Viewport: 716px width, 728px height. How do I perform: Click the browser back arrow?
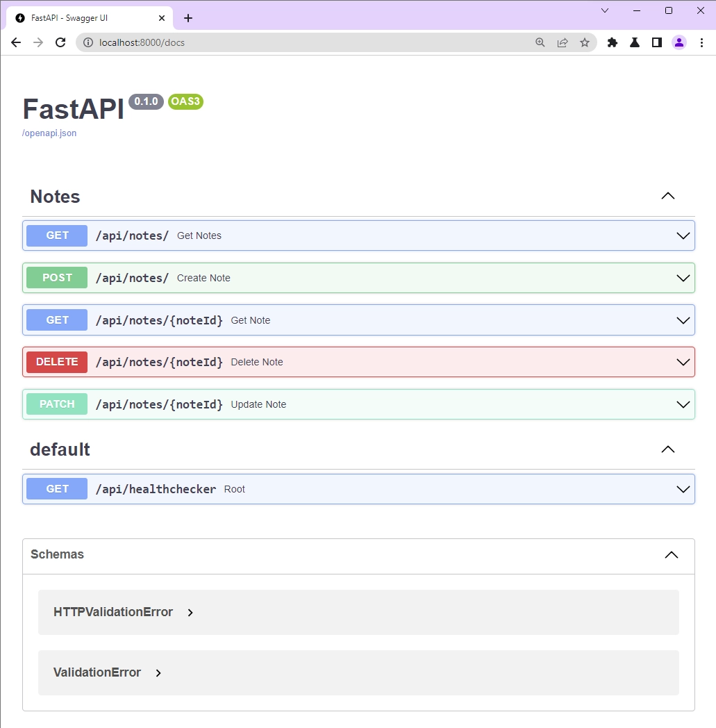point(16,42)
